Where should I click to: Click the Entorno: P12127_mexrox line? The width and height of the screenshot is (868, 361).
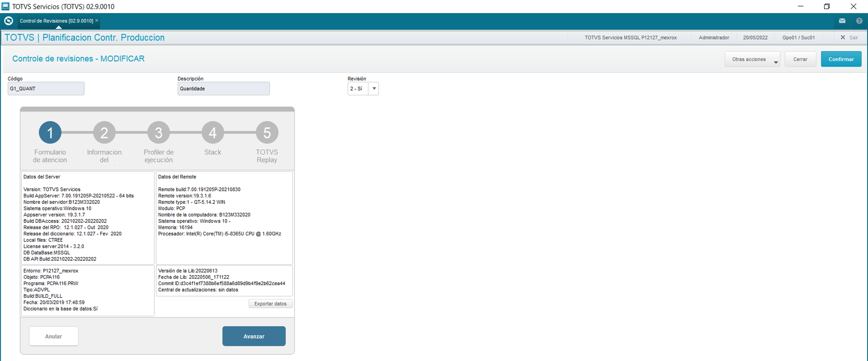pos(51,271)
